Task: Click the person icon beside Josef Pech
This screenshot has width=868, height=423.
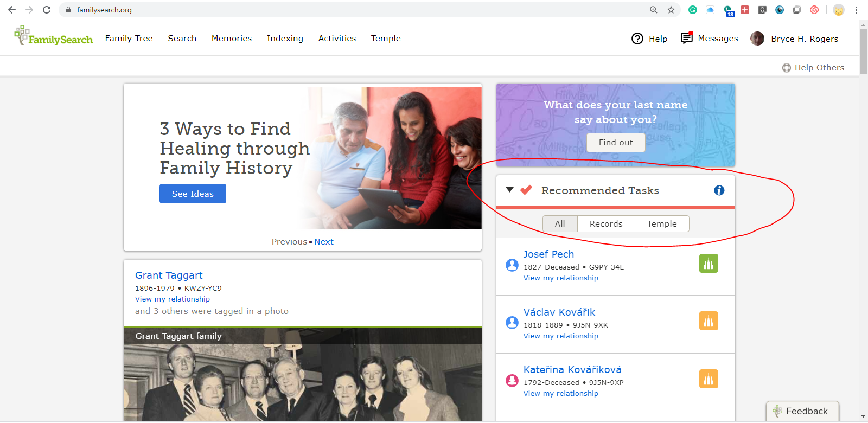Action: tap(512, 265)
